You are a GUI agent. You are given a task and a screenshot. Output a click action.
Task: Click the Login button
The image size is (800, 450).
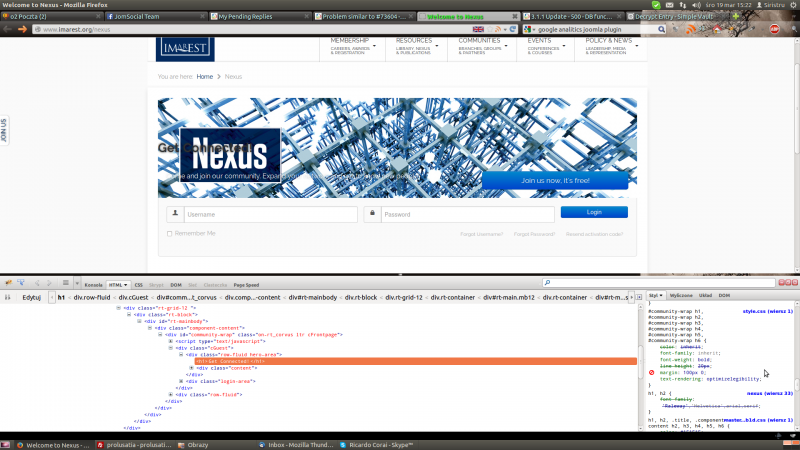click(x=594, y=212)
